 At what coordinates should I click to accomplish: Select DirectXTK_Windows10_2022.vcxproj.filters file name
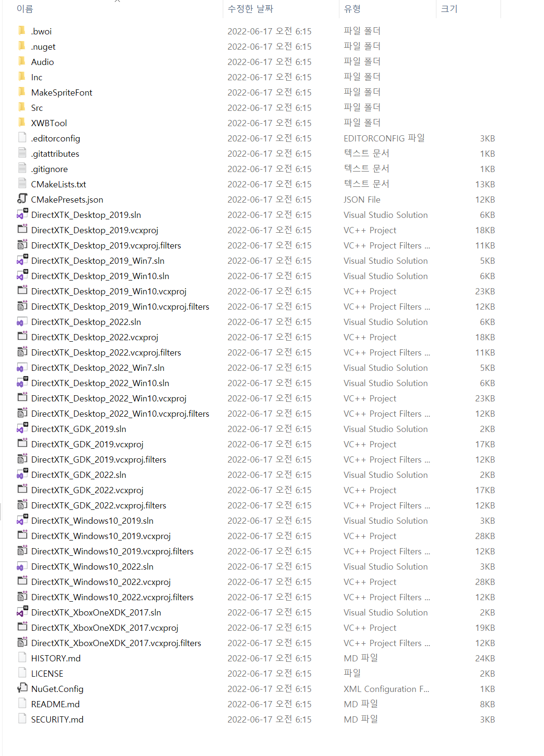(112, 597)
